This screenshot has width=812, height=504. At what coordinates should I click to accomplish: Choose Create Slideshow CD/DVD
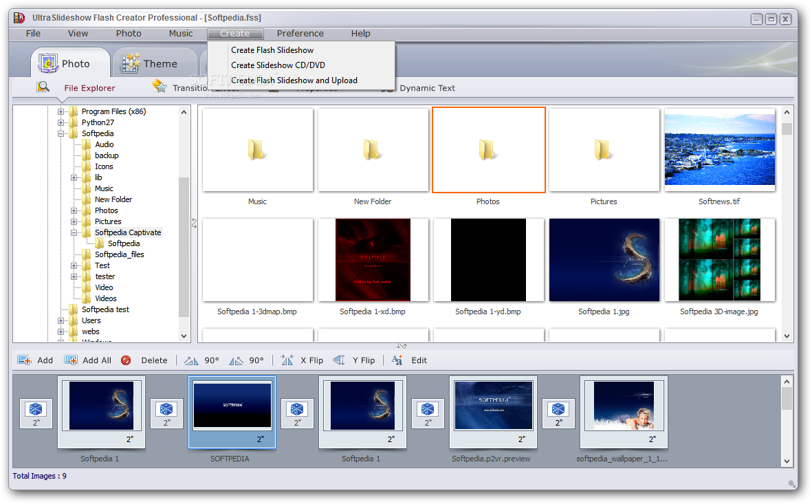(x=278, y=65)
